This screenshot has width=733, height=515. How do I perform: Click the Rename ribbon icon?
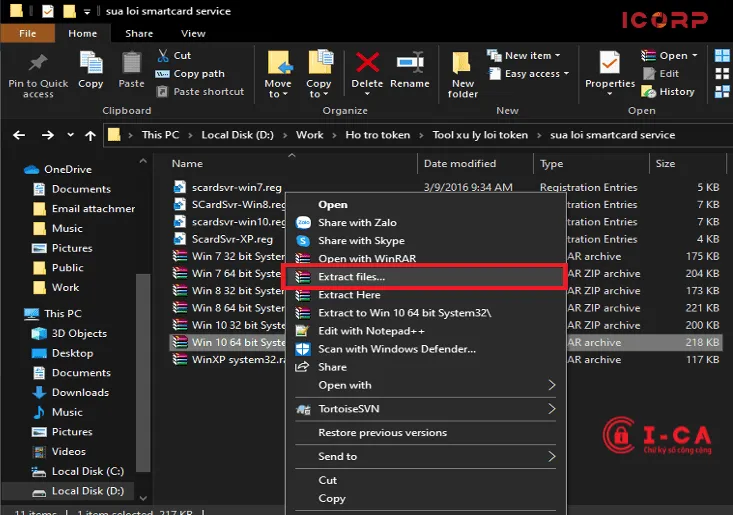click(x=410, y=63)
